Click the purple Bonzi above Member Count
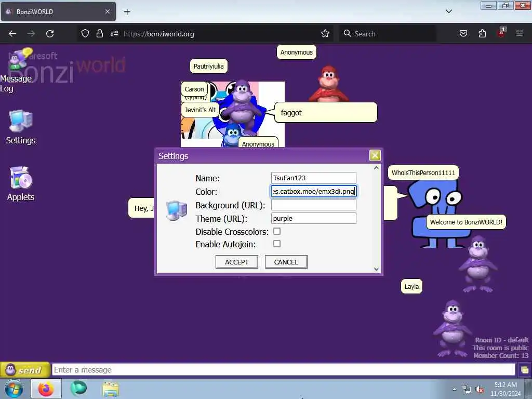The width and height of the screenshot is (532, 399). pyautogui.click(x=453, y=328)
